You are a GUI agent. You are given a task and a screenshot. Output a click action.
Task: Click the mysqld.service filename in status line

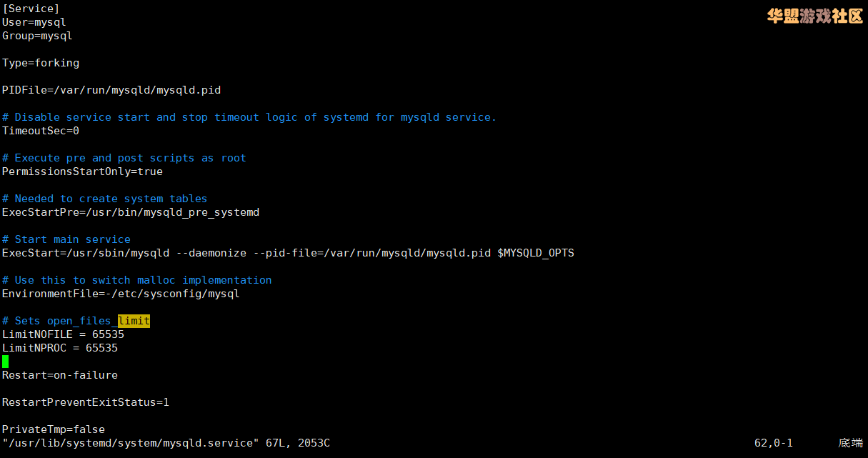coord(211,443)
